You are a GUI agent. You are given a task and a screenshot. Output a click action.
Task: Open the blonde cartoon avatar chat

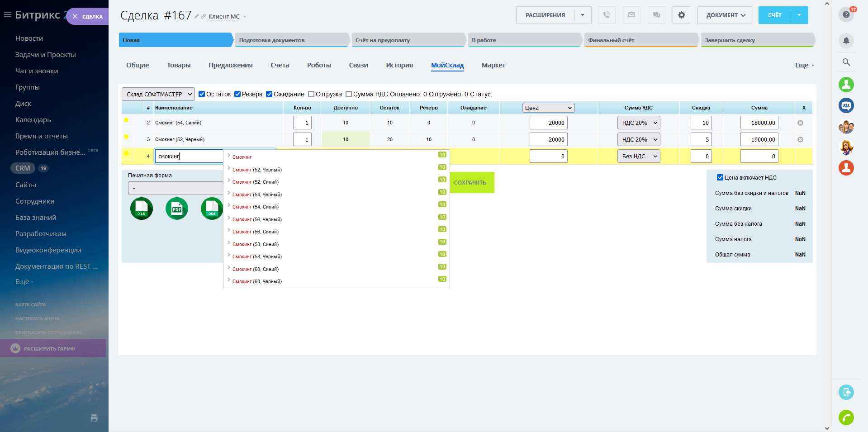[x=846, y=147]
